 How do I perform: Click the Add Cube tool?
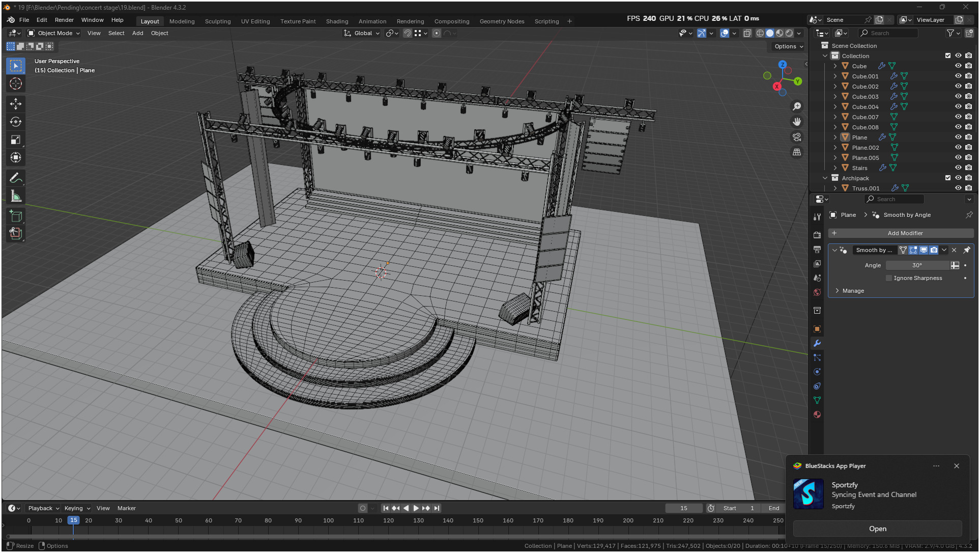point(16,216)
